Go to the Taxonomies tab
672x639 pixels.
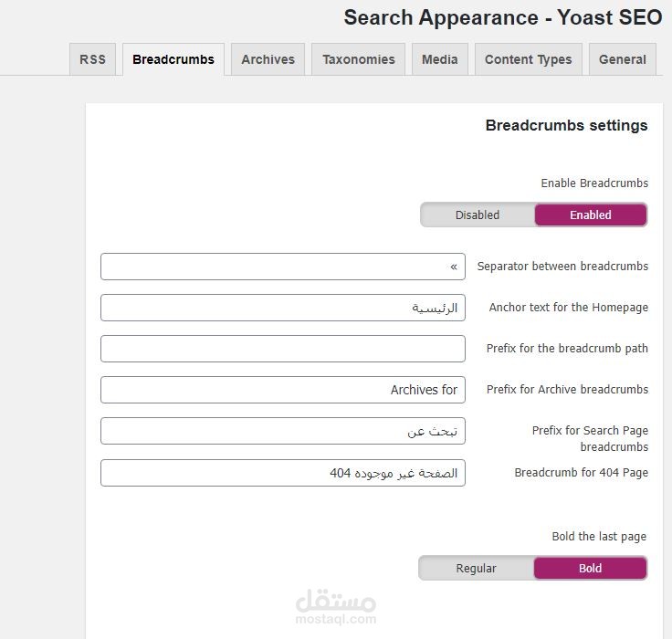coord(359,59)
